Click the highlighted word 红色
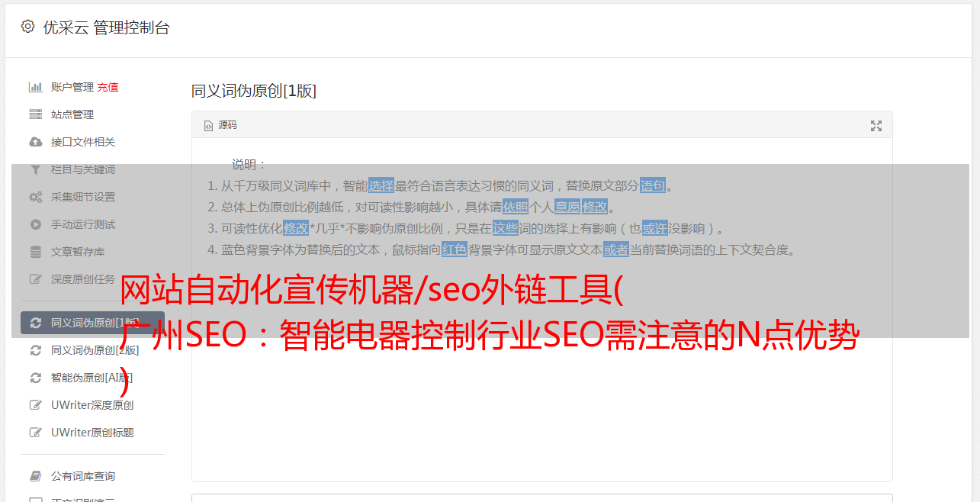Image resolution: width=980 pixels, height=502 pixels. (x=455, y=249)
